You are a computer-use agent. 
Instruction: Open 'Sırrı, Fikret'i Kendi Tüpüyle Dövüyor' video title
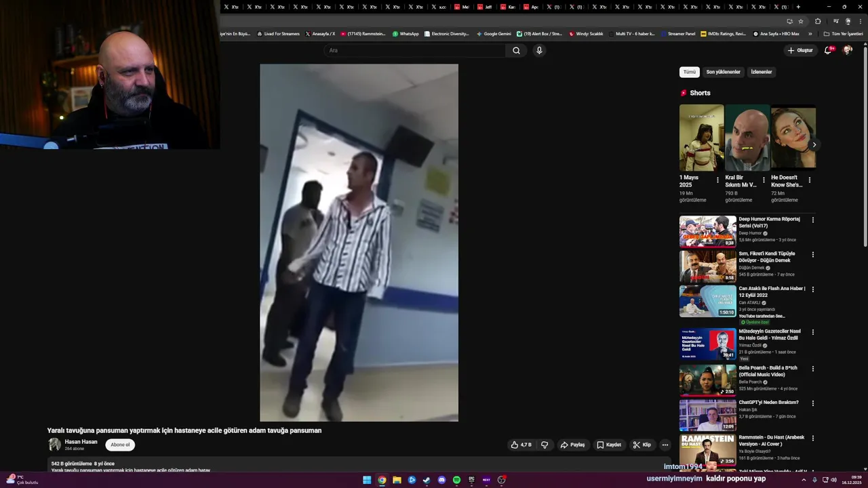pos(767,257)
